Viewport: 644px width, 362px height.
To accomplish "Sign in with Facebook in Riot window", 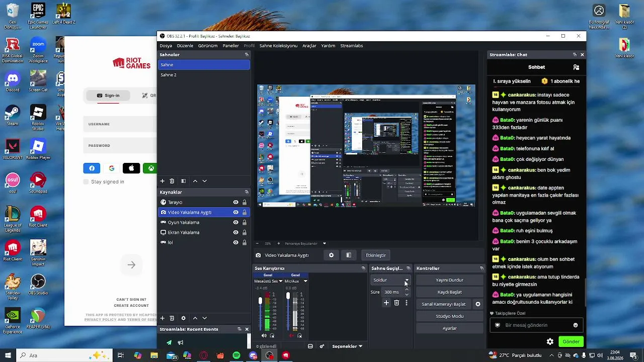I will click(92, 168).
